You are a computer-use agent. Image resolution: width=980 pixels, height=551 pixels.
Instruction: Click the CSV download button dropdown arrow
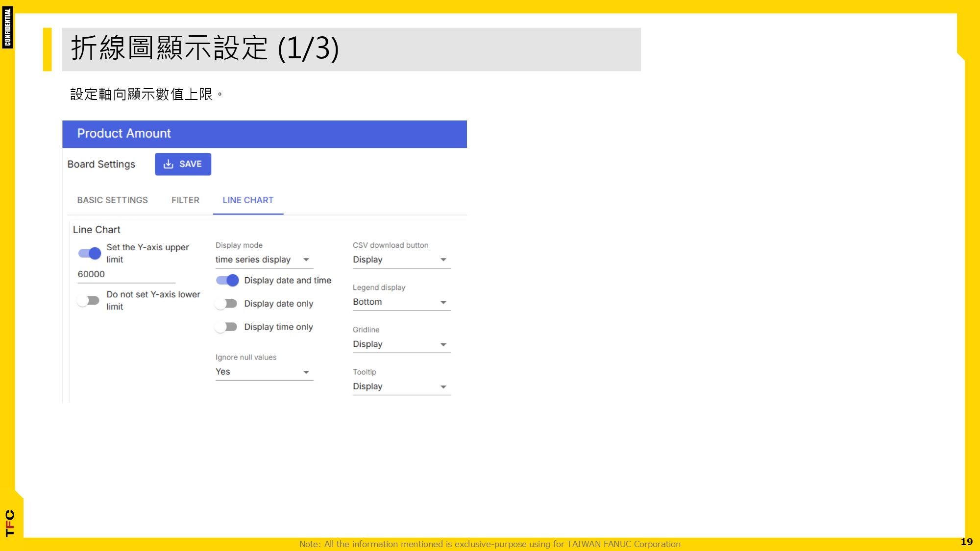coord(443,260)
